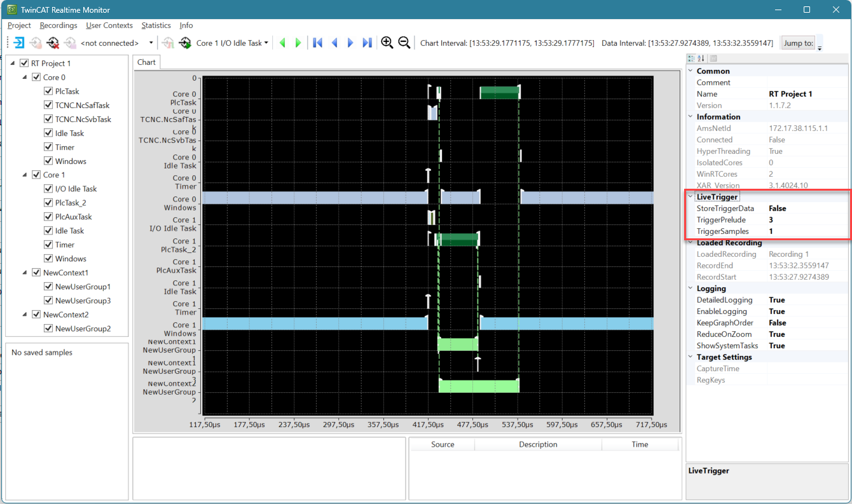This screenshot has width=852, height=504.
Task: Select the NewUserGroup1 label in the tree
Action: point(83,287)
